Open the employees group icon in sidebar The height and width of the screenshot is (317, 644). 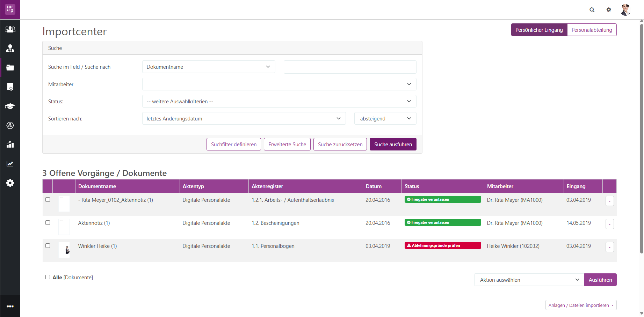tap(10, 29)
